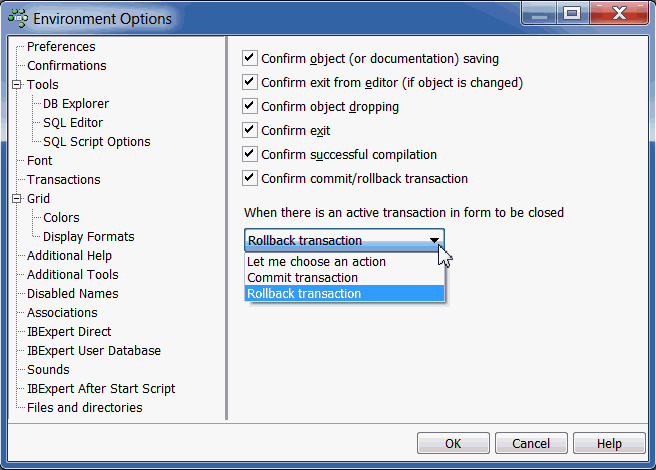Disable Confirm successful compilation checkbox
Screen dimensions: 656x470
[250, 154]
